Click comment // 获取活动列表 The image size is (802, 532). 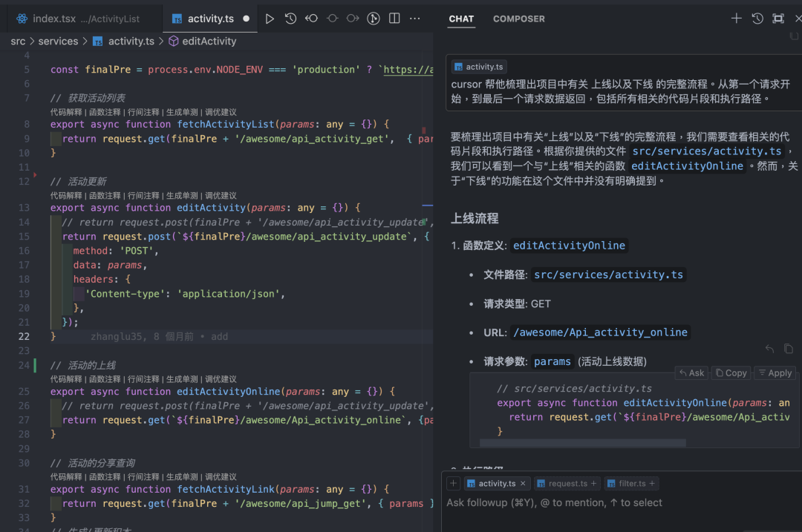[x=88, y=98]
